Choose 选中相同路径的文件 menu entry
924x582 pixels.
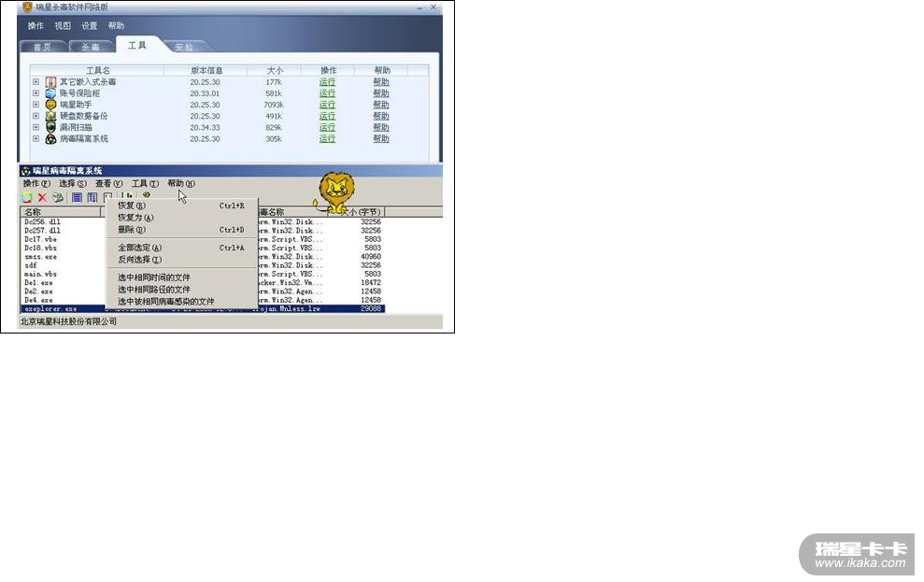[181, 290]
